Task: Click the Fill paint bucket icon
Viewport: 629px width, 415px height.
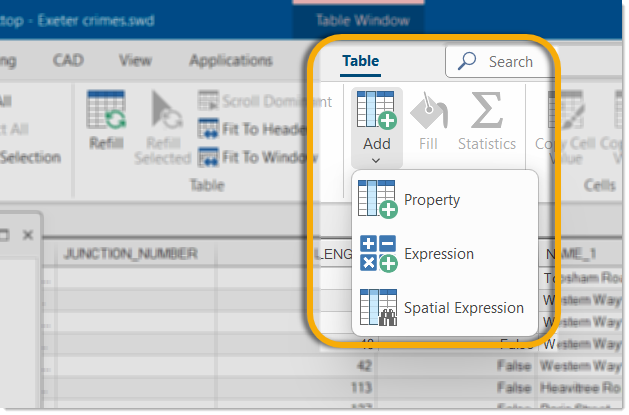Action: click(428, 111)
